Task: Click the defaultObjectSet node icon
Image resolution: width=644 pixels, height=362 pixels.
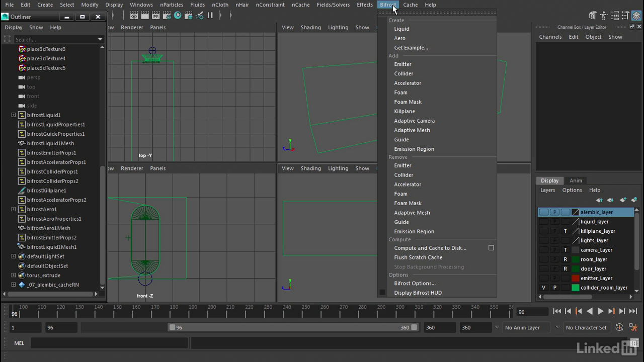Action: point(22,266)
